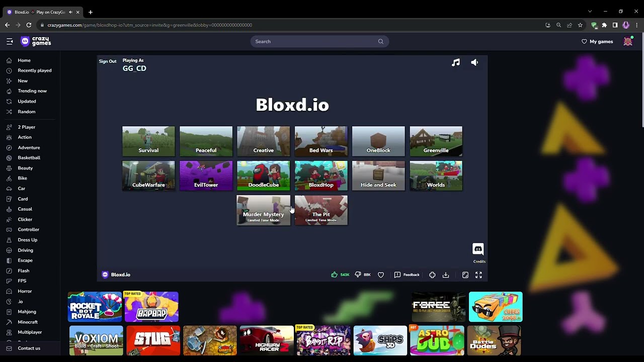Open the browser side panel icon
This screenshot has width=644, height=362.
pos(615,25)
